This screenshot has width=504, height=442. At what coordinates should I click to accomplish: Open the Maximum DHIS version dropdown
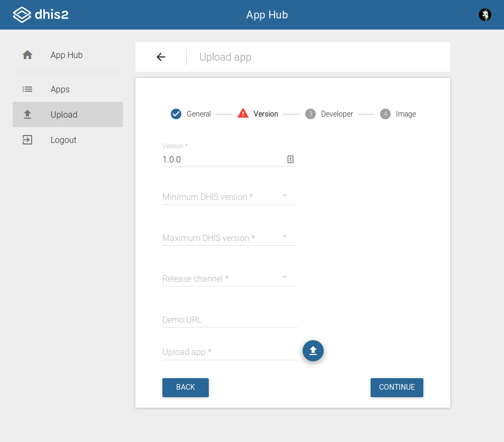click(x=229, y=238)
